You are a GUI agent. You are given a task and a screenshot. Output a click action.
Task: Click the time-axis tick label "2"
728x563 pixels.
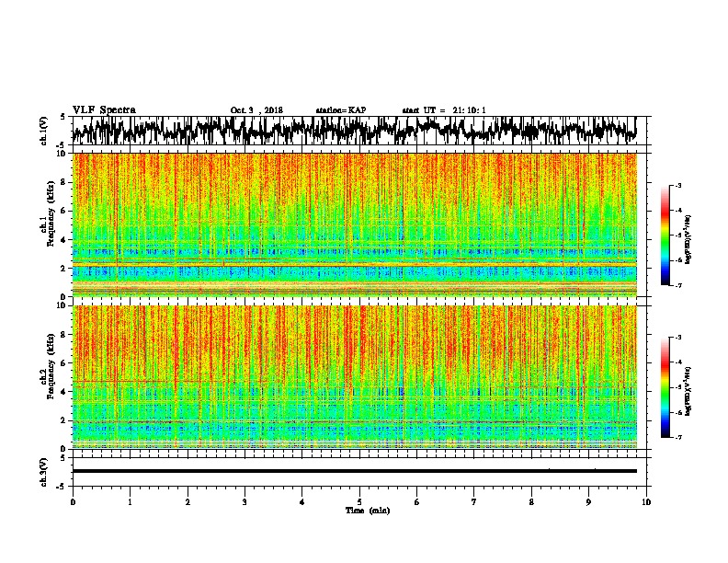pos(188,502)
